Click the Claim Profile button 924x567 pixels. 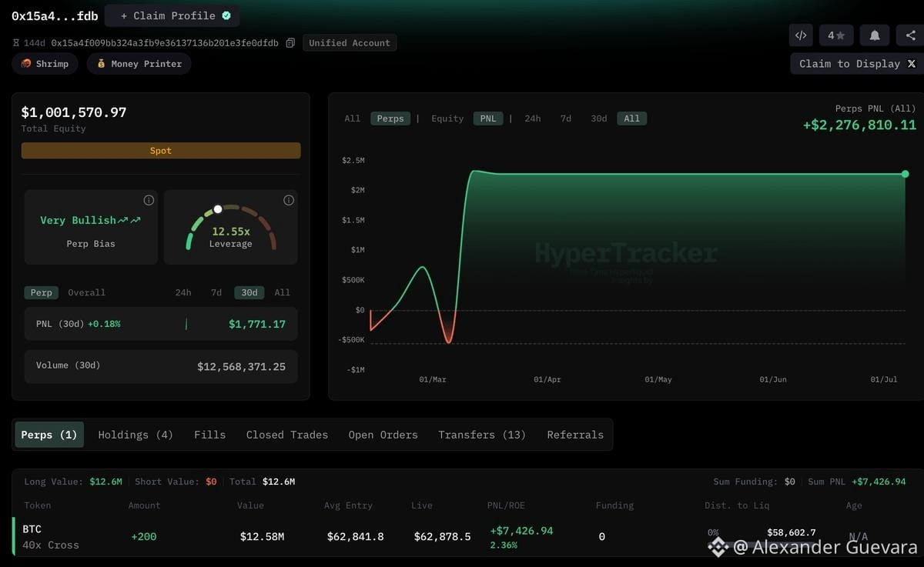click(172, 15)
